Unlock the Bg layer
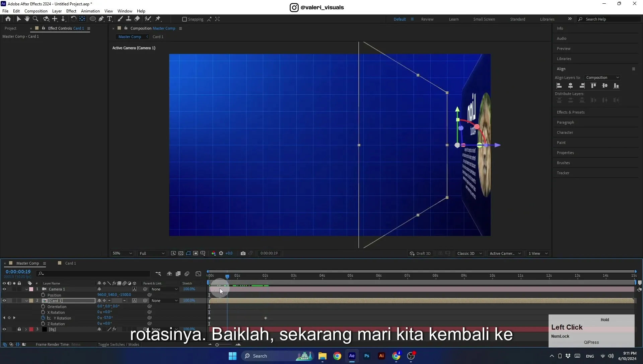 19,330
